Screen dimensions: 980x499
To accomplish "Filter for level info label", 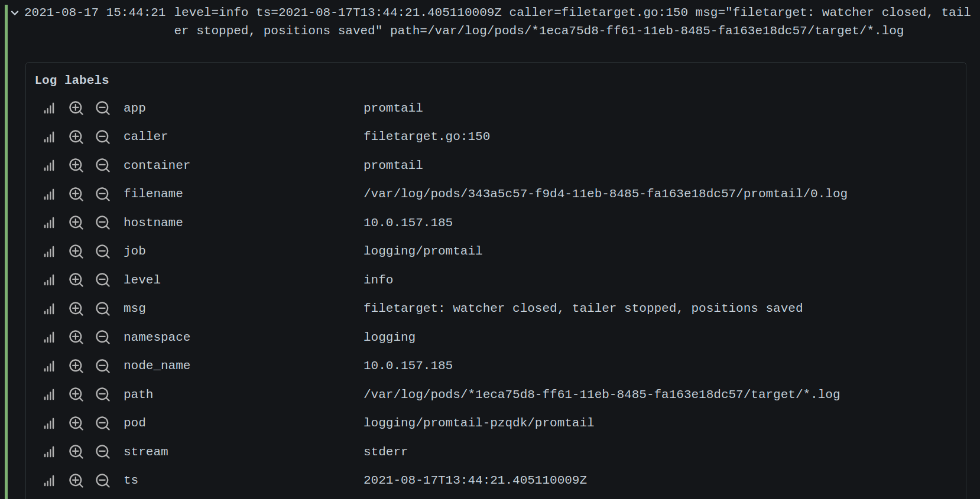I will pyautogui.click(x=76, y=280).
